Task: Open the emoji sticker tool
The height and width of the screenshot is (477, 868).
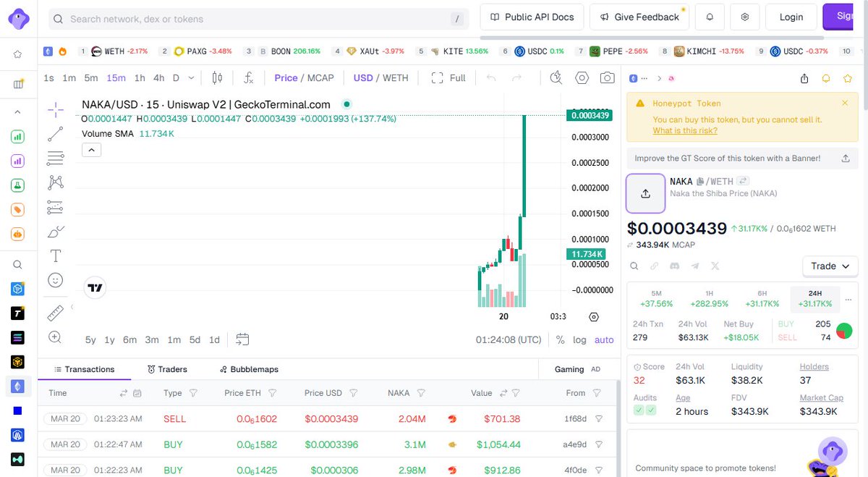Action: pyautogui.click(x=55, y=280)
